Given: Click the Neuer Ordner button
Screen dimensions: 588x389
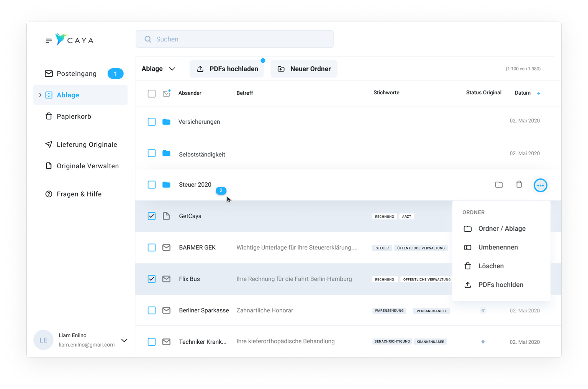Looking at the screenshot, I should (304, 69).
